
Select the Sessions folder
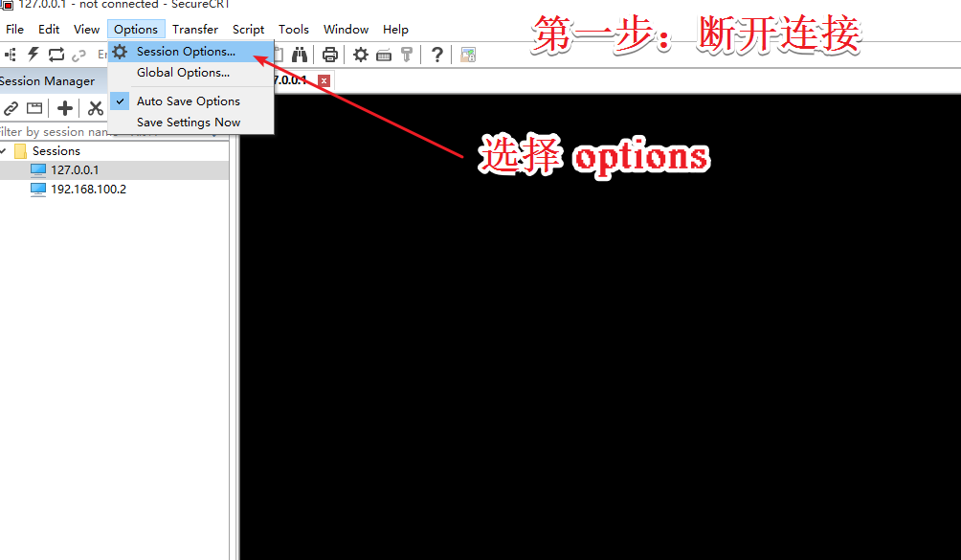[56, 150]
